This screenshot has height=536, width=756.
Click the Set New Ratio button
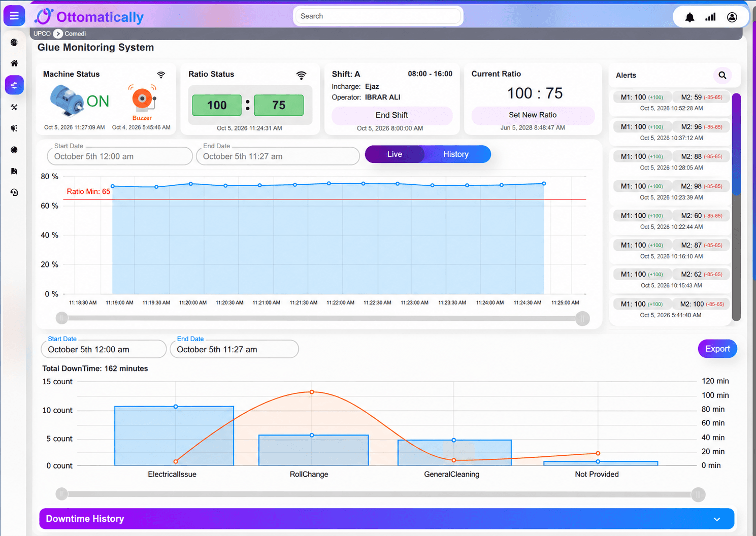pyautogui.click(x=533, y=115)
